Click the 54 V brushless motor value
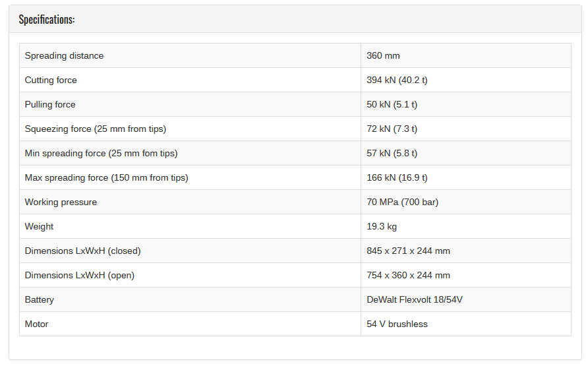Screen dimensions: 588x366 397,324
